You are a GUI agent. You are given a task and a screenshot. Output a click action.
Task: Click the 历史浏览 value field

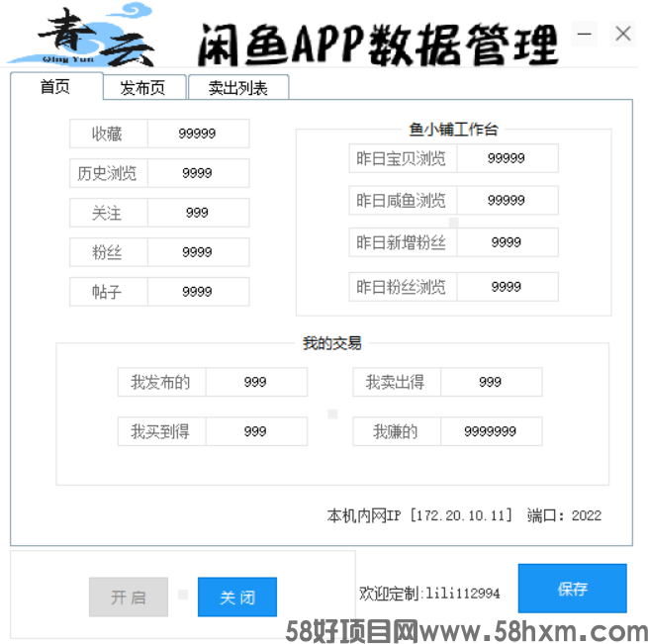[x=198, y=173]
